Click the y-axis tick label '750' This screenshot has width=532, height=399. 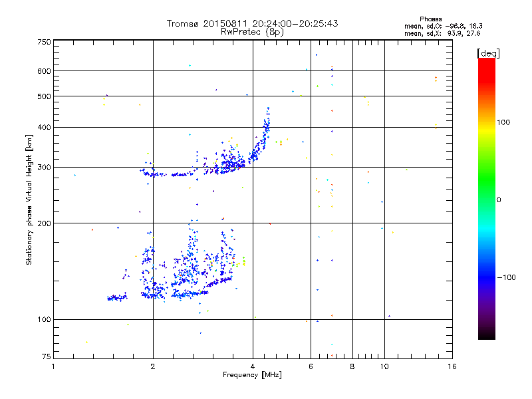[x=44, y=42]
